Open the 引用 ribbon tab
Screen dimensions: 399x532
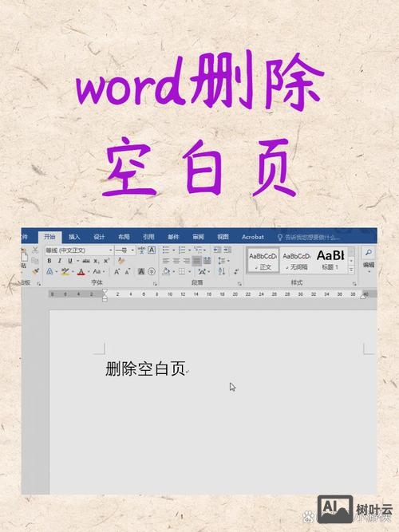(148, 237)
